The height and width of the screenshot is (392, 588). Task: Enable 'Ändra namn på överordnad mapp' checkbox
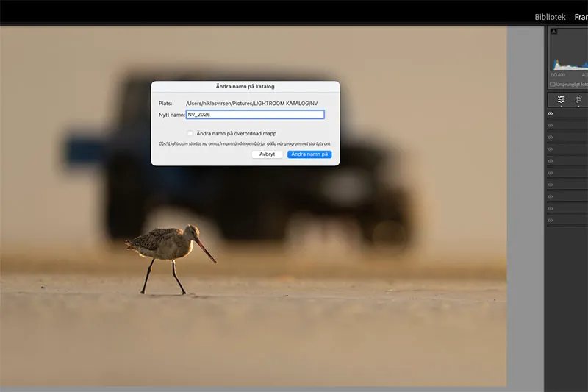pos(190,133)
